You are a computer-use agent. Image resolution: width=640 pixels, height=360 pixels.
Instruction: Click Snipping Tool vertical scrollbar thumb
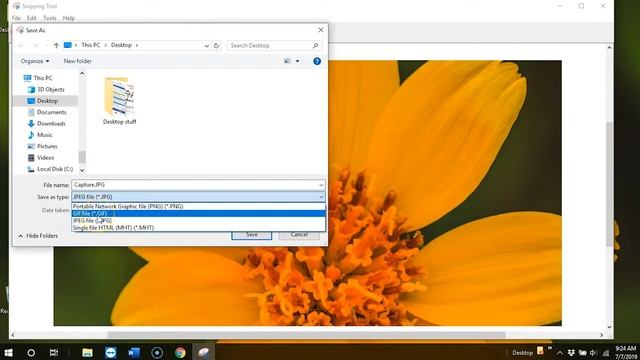tap(609, 184)
